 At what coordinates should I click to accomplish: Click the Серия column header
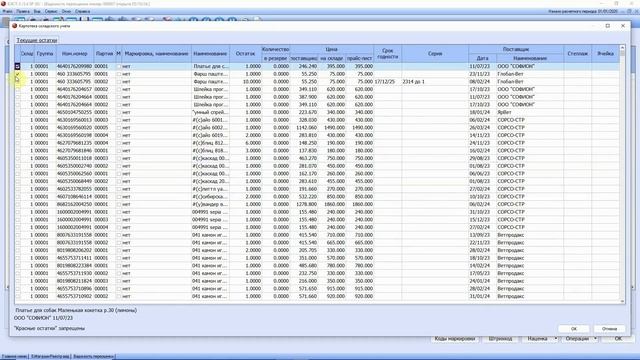point(435,53)
